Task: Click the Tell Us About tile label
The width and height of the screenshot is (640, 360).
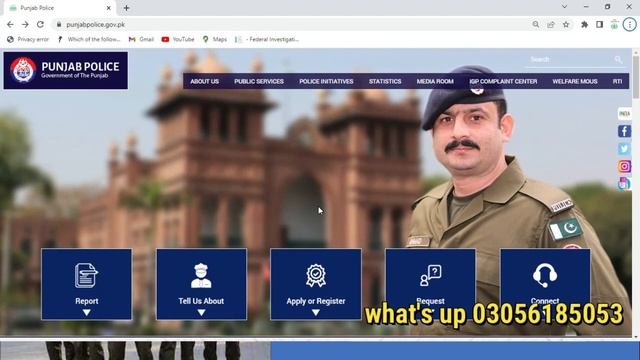Action: [201, 301]
